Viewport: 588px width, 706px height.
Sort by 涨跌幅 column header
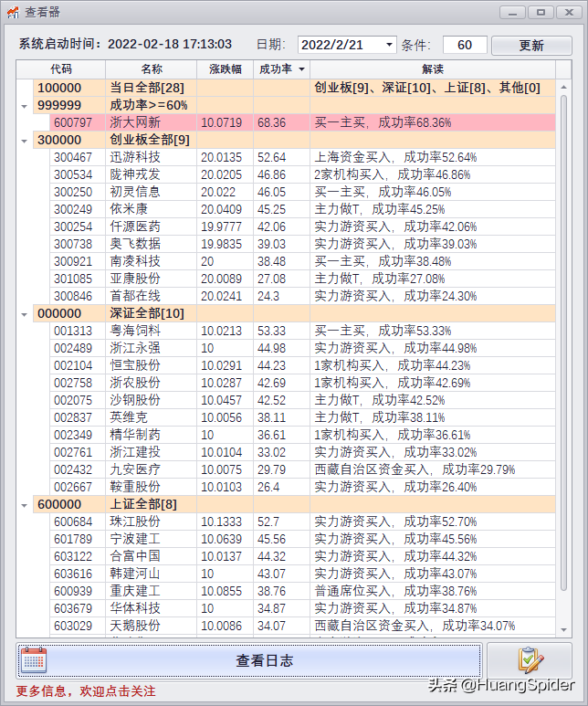point(225,69)
